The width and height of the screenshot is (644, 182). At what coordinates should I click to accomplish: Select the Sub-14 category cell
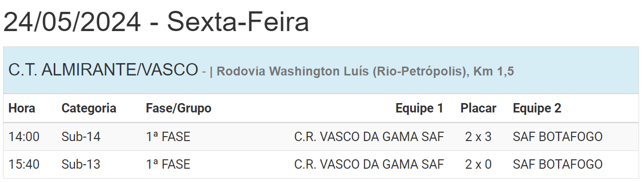81,137
